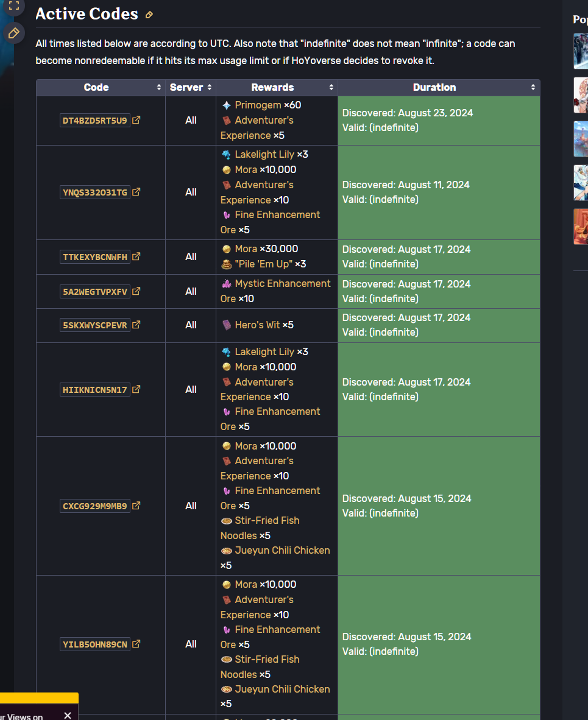Open the external link icon for HIIKNICN5N17
Screen dimensions: 588x720
click(x=136, y=389)
